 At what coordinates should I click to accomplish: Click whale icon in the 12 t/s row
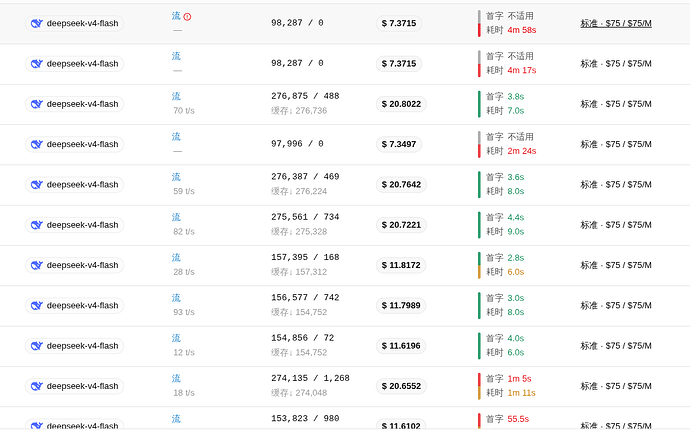[37, 346]
